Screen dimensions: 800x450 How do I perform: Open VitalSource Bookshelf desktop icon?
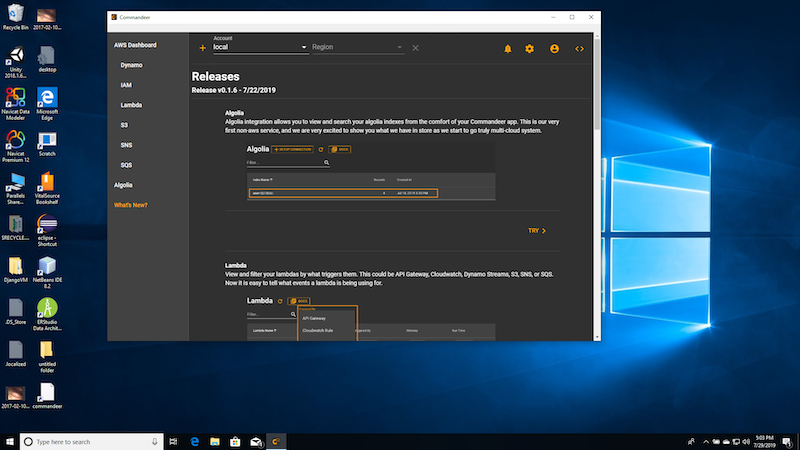click(x=47, y=188)
